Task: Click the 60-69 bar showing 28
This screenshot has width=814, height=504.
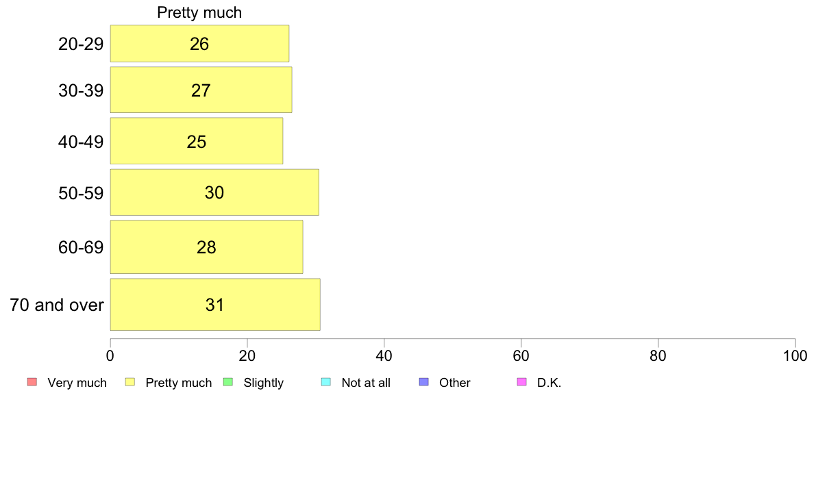Action: (206, 247)
